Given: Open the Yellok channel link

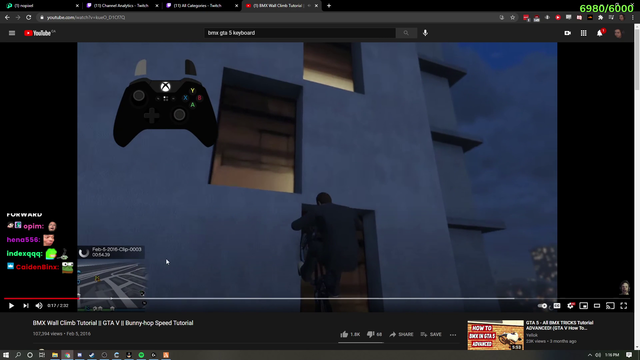Looking at the screenshot, I should 531,335.
